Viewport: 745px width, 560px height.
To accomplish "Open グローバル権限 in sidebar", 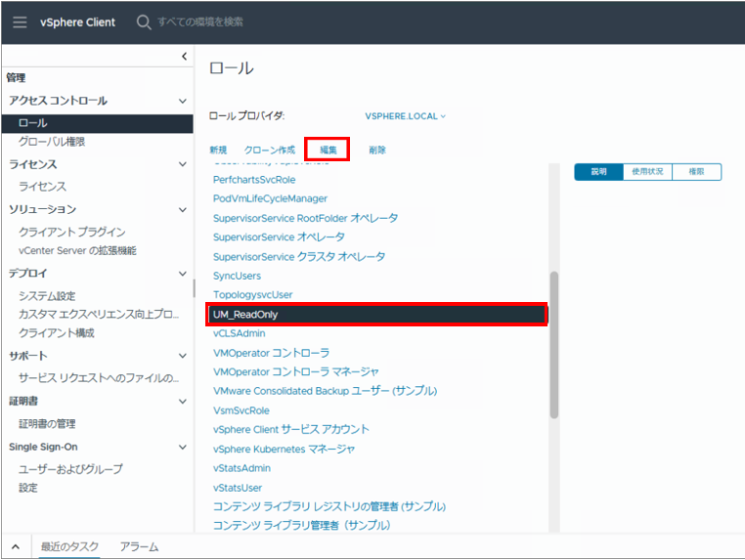I will pos(52,142).
